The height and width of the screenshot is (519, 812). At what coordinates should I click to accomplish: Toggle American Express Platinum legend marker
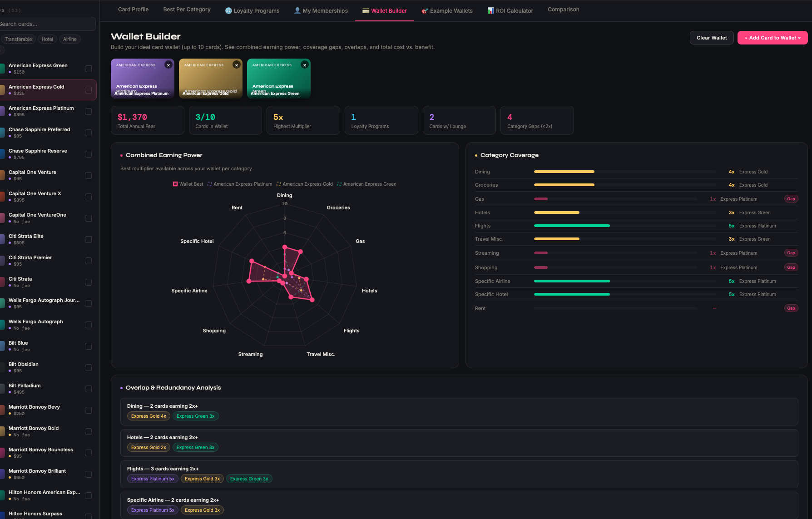pyautogui.click(x=210, y=184)
